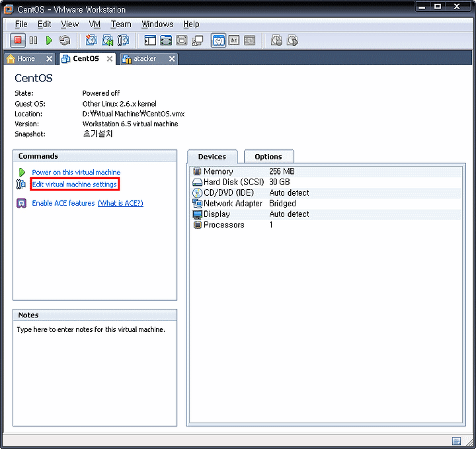Screen dimensions: 476x449
Task: Click the Suspend (pause) toolbar icon
Action: [34, 40]
